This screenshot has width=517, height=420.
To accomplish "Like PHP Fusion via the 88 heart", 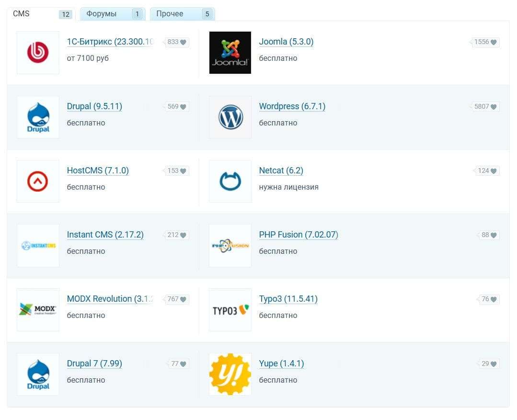I will click(x=493, y=235).
